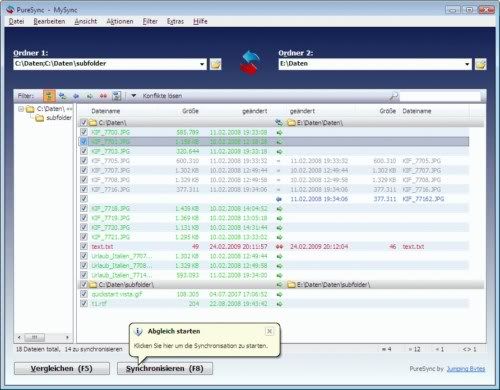500x390 pixels.
Task: Toggle the orange highlighted filter icon
Action: (49, 96)
